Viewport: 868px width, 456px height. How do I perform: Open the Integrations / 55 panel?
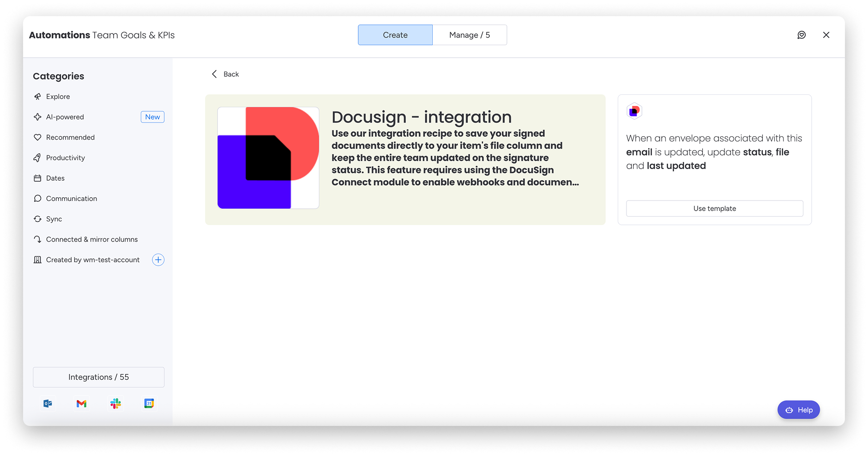coord(98,377)
